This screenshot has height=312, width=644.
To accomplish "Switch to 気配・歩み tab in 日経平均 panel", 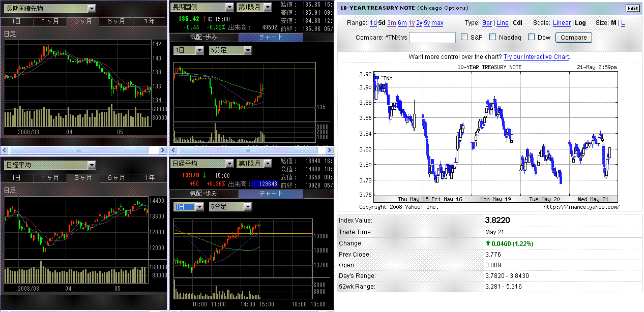I will coord(203,194).
